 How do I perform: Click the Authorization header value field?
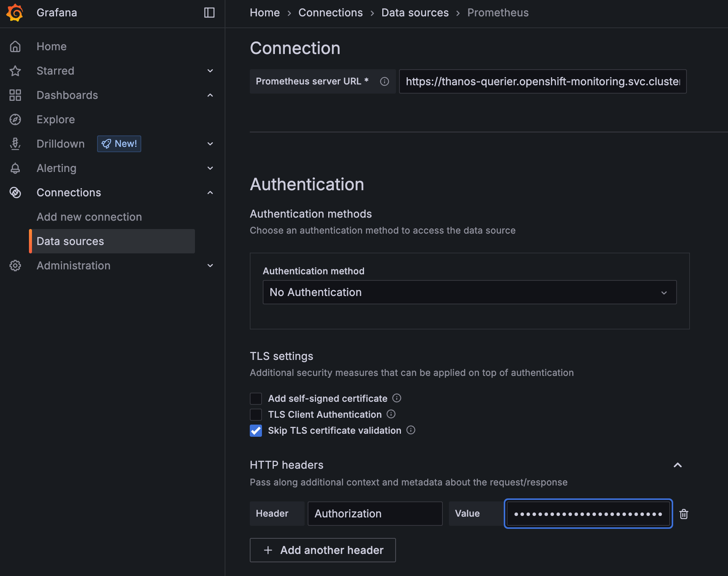tap(588, 514)
